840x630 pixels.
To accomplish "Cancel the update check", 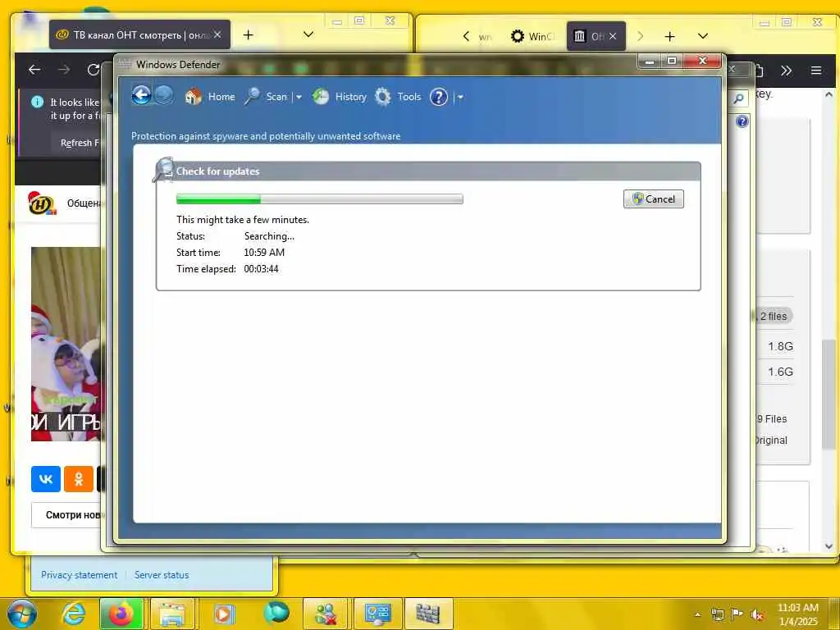I will [654, 199].
